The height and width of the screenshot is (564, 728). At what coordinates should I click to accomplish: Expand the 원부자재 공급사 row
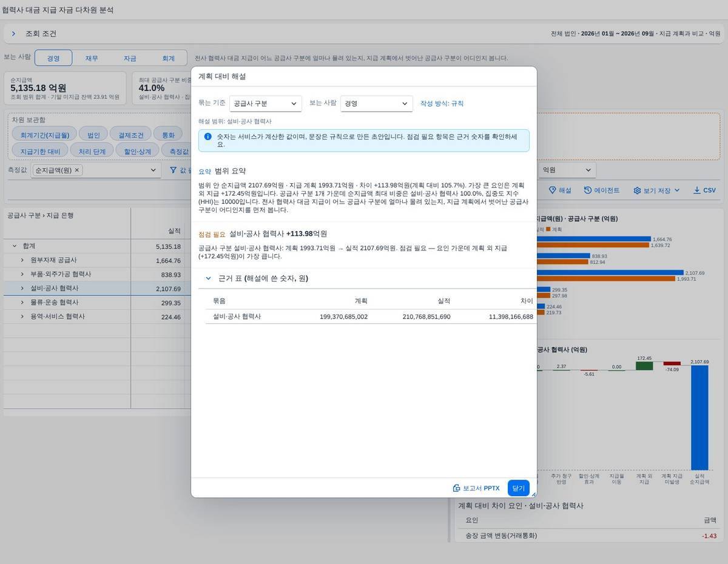coord(22,260)
